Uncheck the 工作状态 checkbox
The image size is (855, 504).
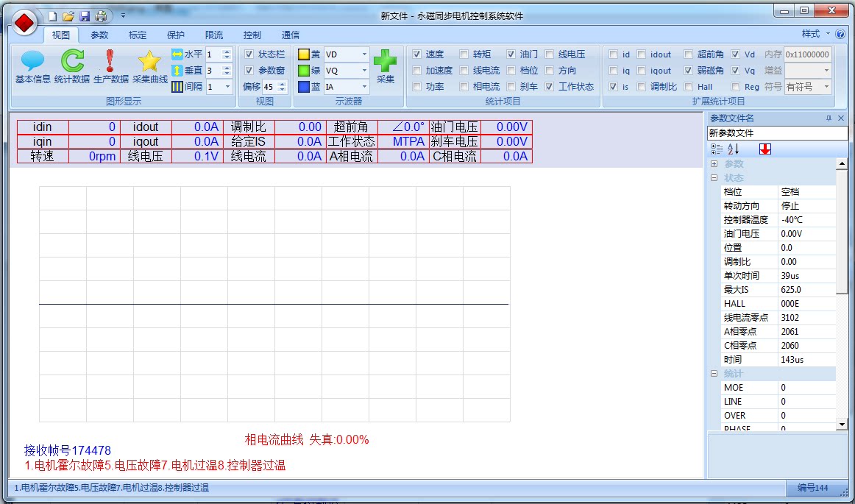click(x=550, y=86)
